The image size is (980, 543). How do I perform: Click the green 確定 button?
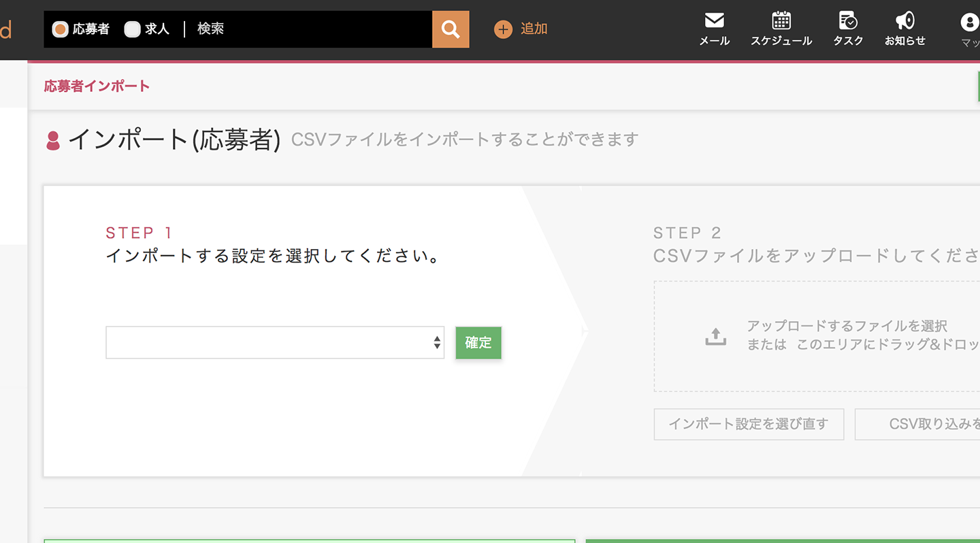tap(478, 342)
